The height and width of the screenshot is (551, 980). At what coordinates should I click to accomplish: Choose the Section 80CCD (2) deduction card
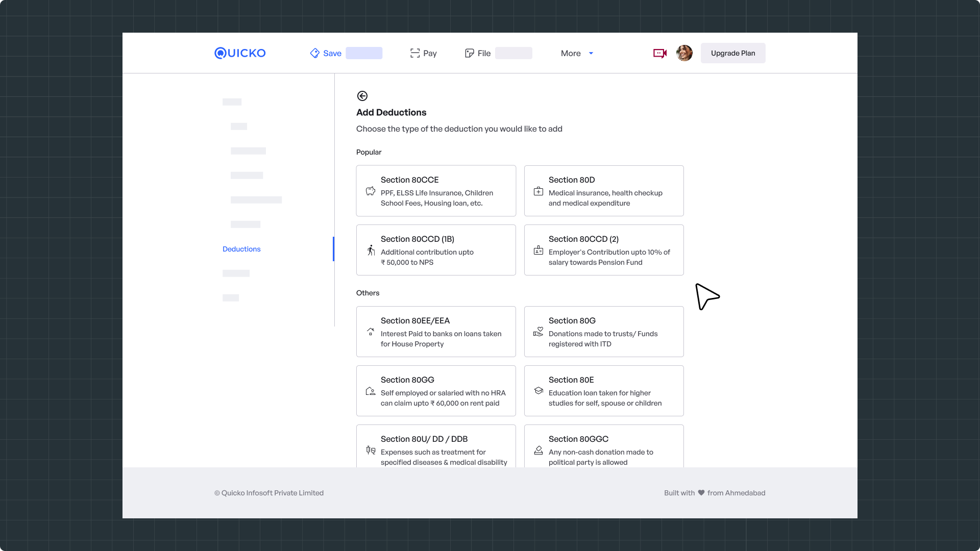click(603, 250)
